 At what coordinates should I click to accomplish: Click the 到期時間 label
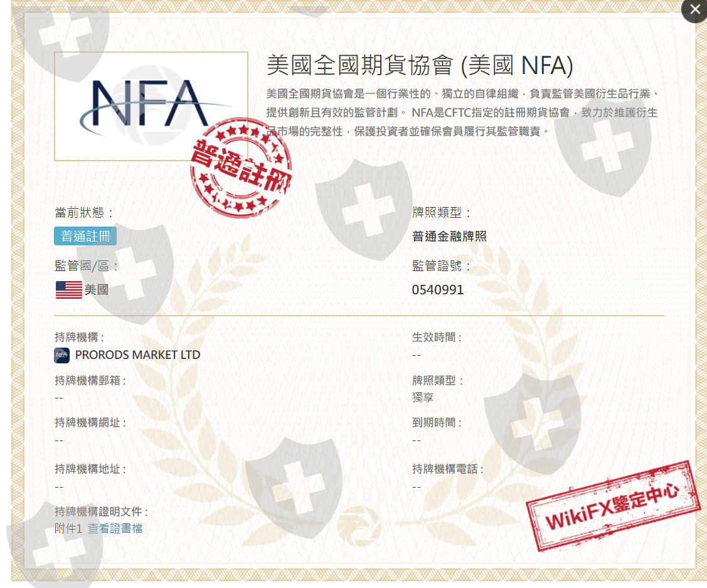point(437,422)
